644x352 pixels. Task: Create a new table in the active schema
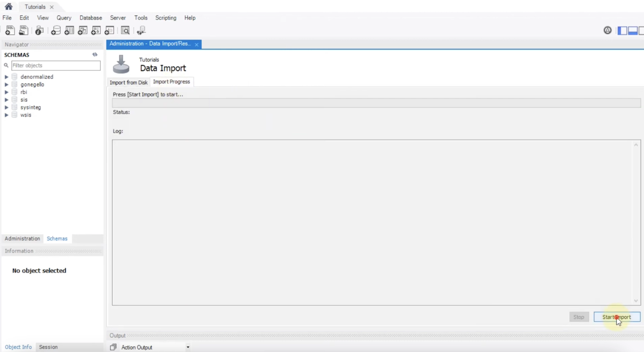[x=69, y=30]
